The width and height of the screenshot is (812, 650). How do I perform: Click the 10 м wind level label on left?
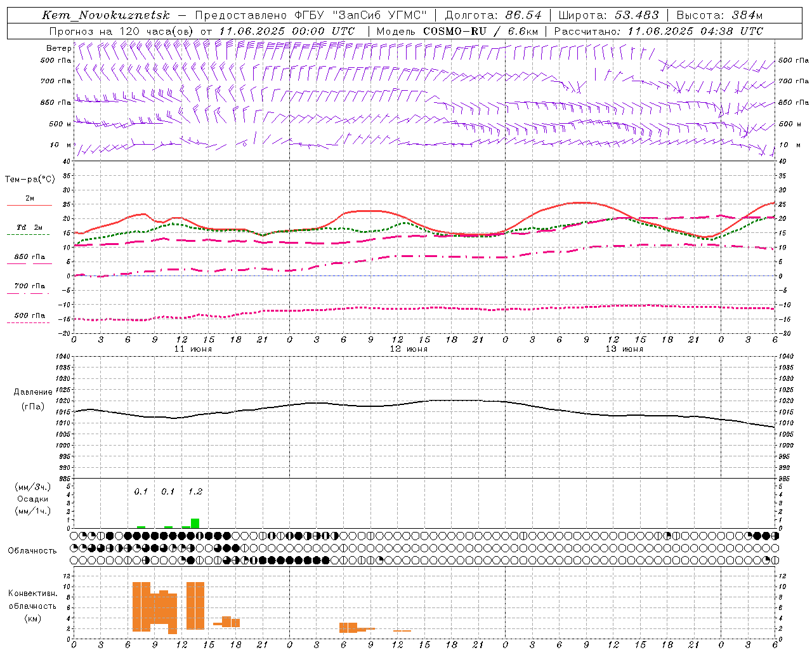[x=62, y=145]
